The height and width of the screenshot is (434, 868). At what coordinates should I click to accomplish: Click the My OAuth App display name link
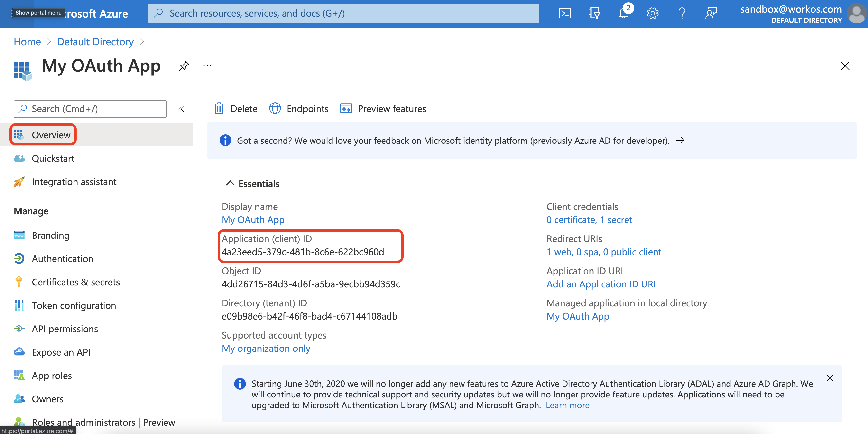click(x=253, y=220)
